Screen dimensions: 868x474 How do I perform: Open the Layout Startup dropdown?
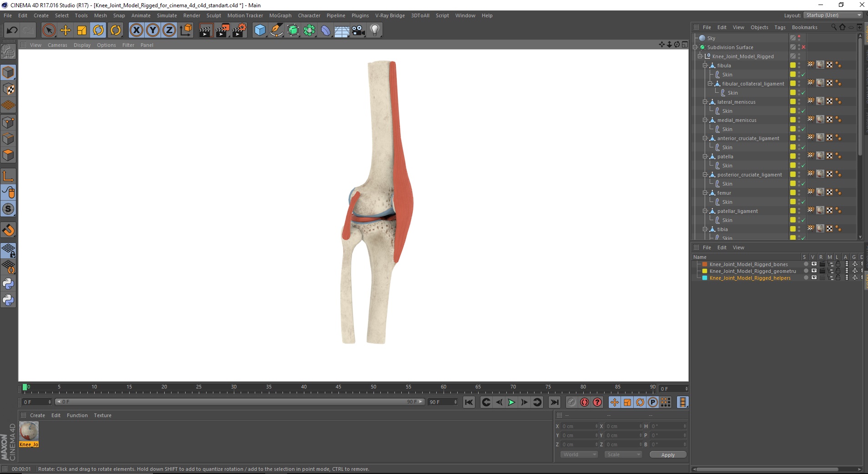833,15
